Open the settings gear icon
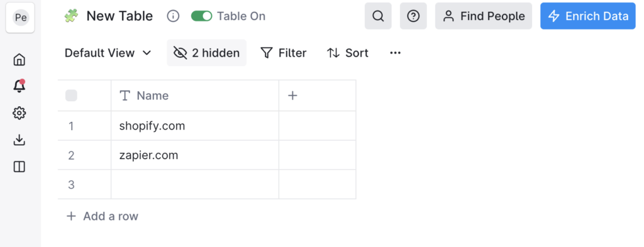The height and width of the screenshot is (247, 644). (19, 113)
